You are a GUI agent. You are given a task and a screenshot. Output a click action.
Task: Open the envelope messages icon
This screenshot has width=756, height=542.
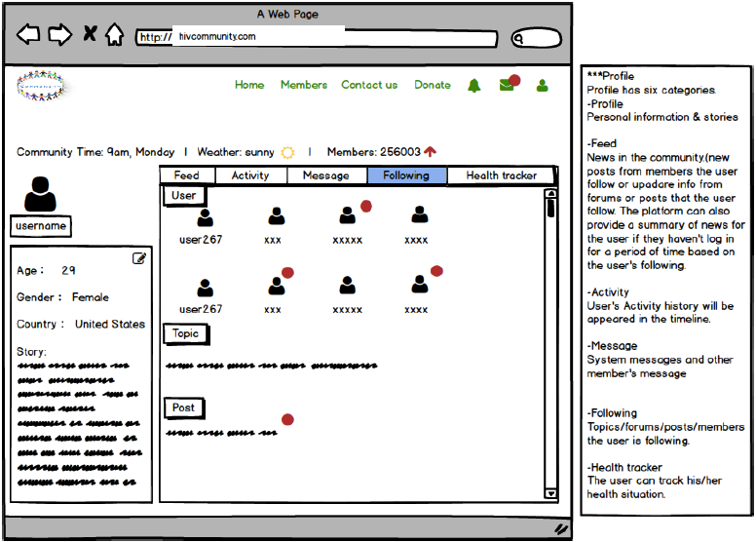point(507,85)
